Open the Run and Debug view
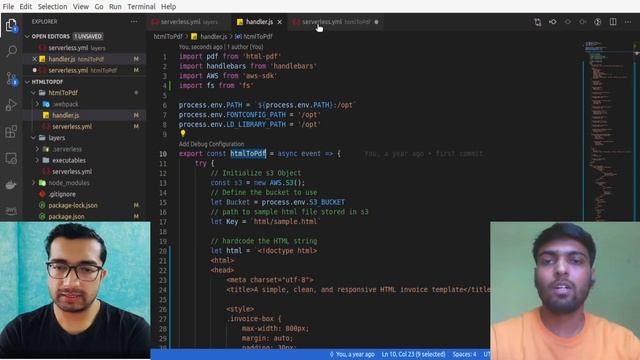Viewport: 640px width, 360px height. (x=11, y=105)
